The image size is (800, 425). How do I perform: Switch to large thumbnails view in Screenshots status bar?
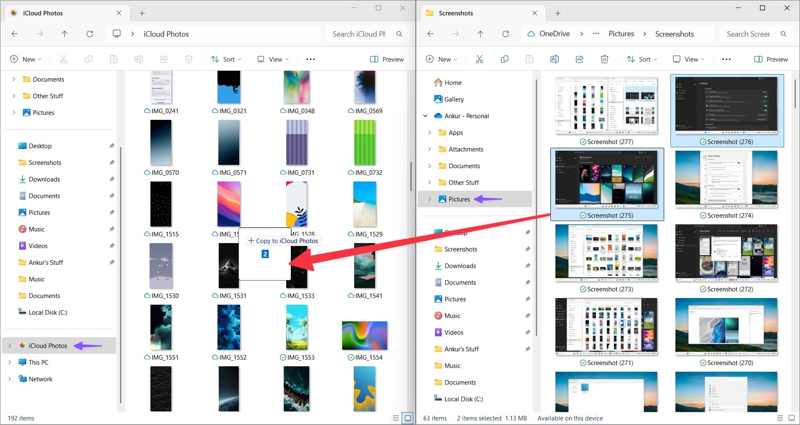click(790, 418)
